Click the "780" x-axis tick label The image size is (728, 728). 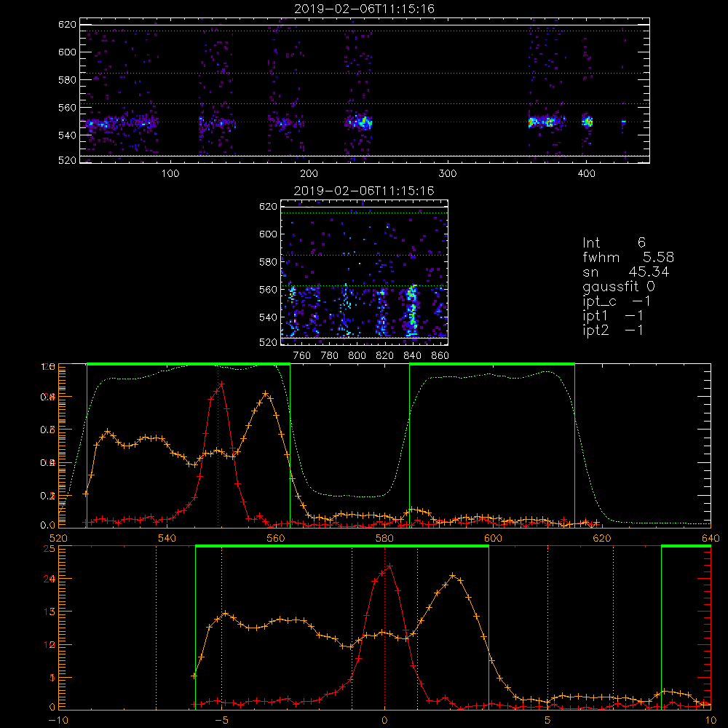click(330, 356)
